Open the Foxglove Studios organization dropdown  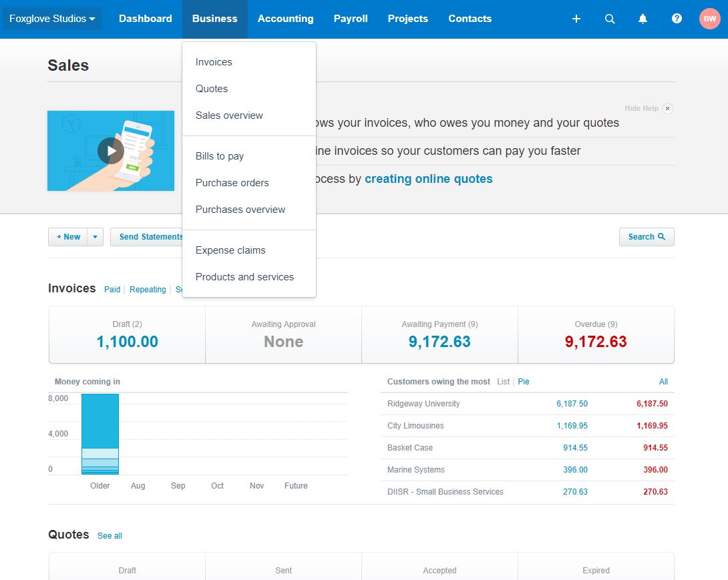[52, 19]
